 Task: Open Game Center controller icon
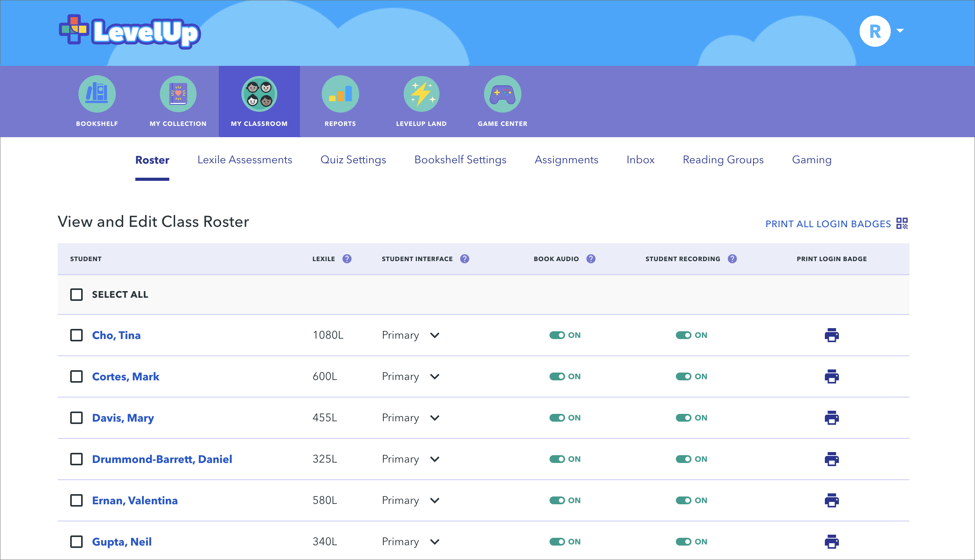[502, 94]
